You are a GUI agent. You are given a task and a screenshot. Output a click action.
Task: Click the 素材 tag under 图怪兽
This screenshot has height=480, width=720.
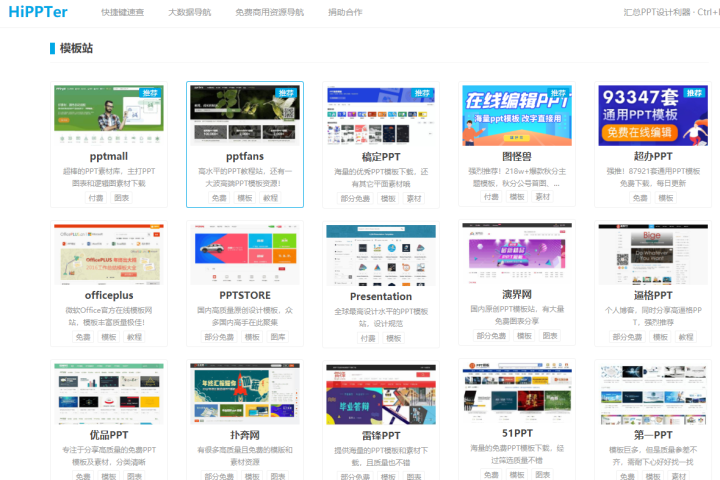(542, 197)
